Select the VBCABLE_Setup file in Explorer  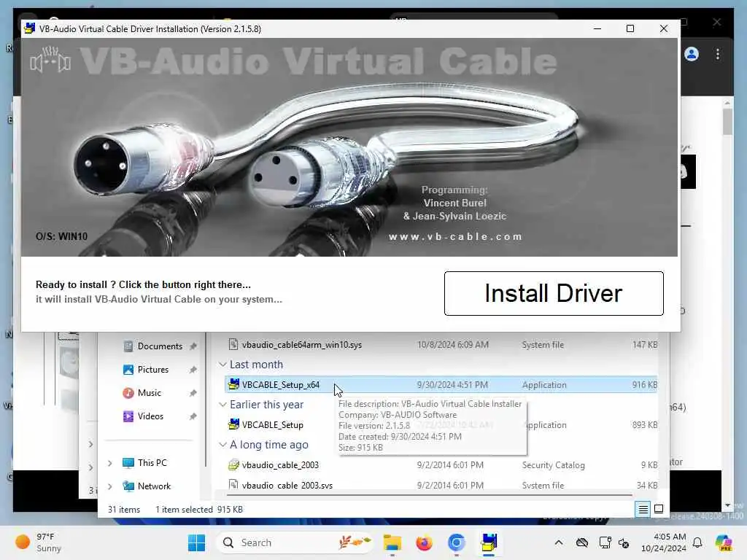pos(441,425)
